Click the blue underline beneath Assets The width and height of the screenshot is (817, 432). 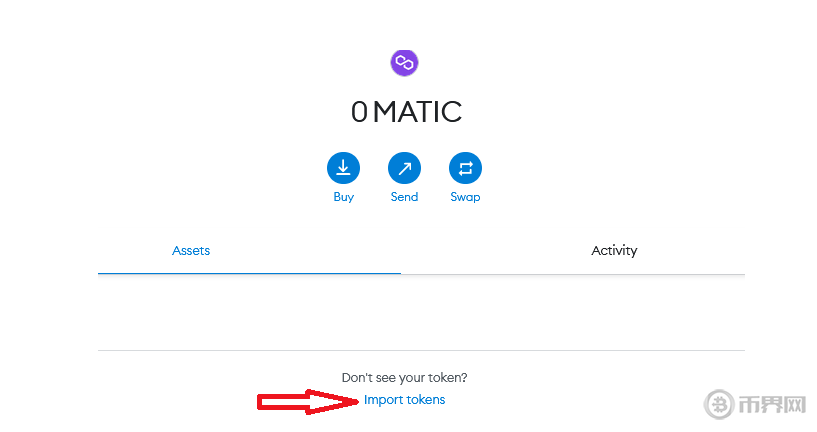(x=249, y=273)
